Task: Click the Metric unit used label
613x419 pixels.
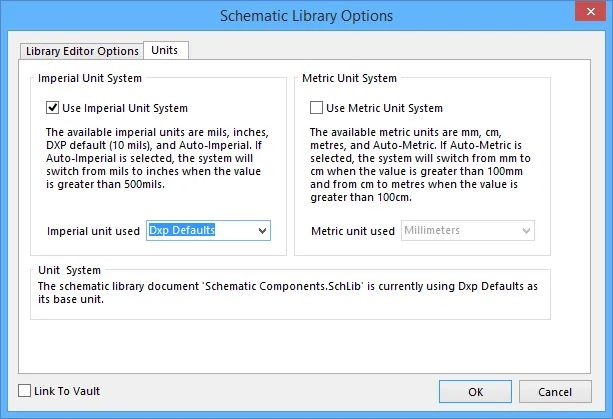Action: click(x=353, y=231)
